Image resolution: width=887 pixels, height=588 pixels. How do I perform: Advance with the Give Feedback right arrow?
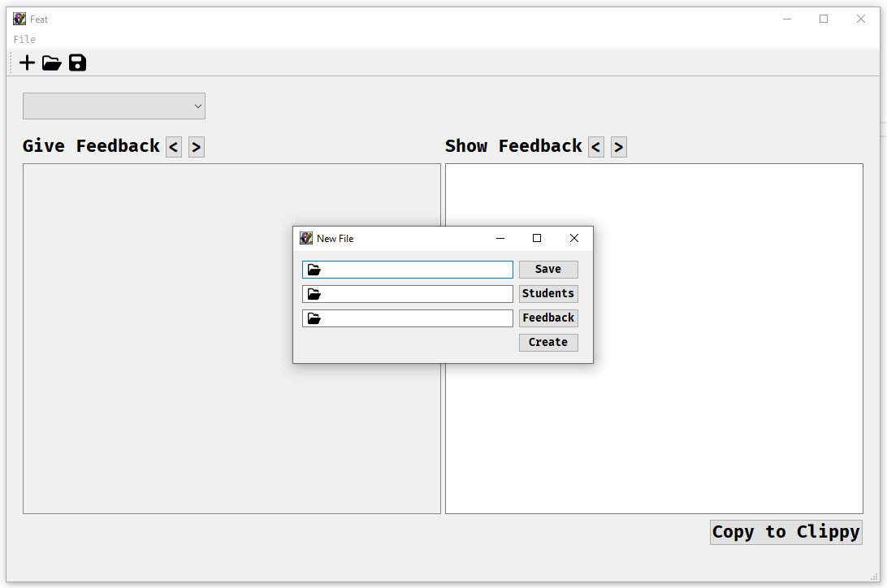196,147
